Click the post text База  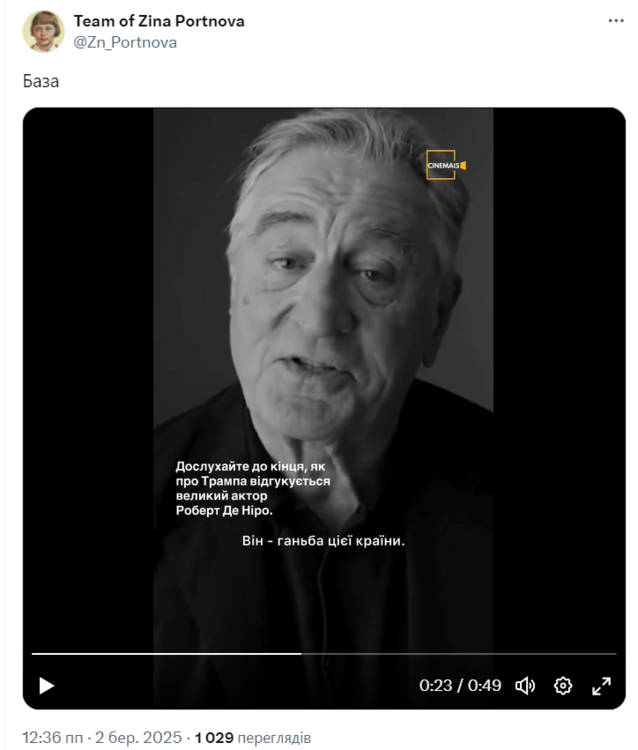pyautogui.click(x=41, y=81)
